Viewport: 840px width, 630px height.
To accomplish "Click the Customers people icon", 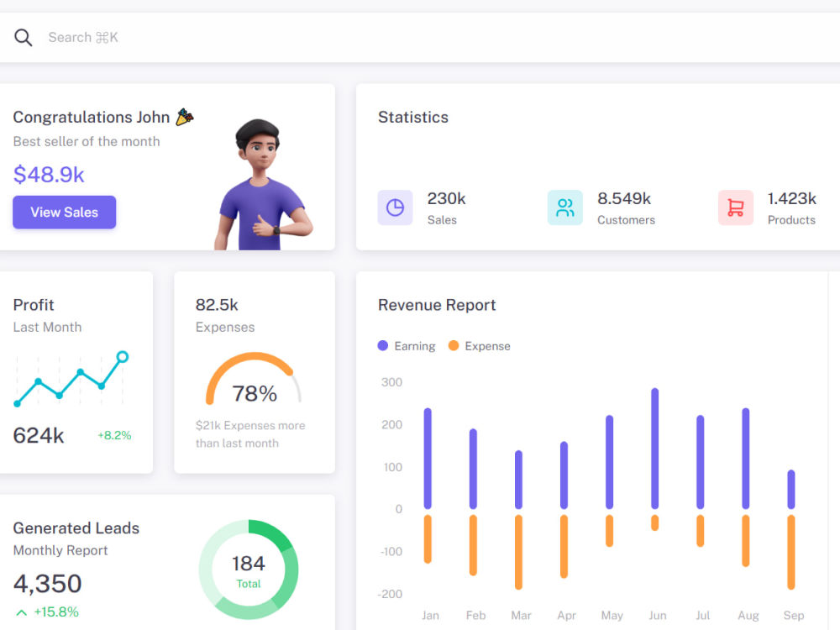I will (x=565, y=207).
